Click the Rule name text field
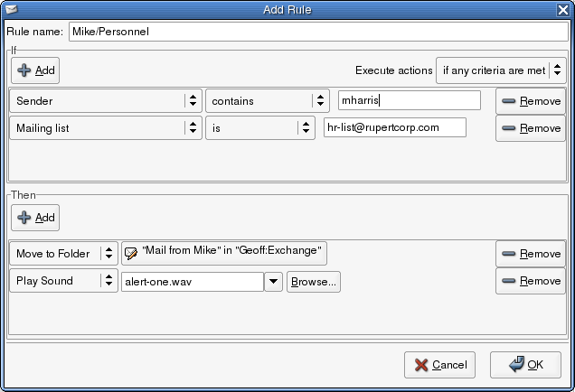This screenshot has height=392, width=575. pos(317,31)
